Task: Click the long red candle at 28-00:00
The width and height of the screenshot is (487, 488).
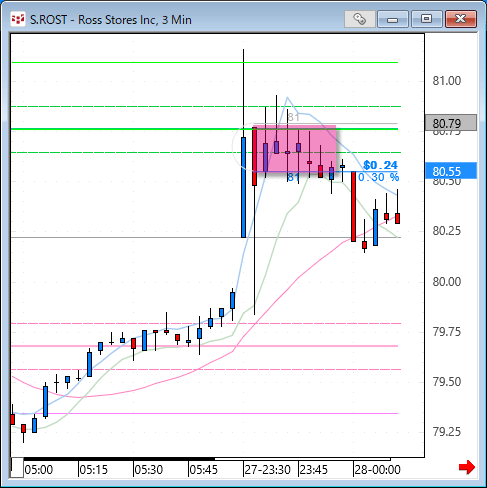Action: coord(353,206)
